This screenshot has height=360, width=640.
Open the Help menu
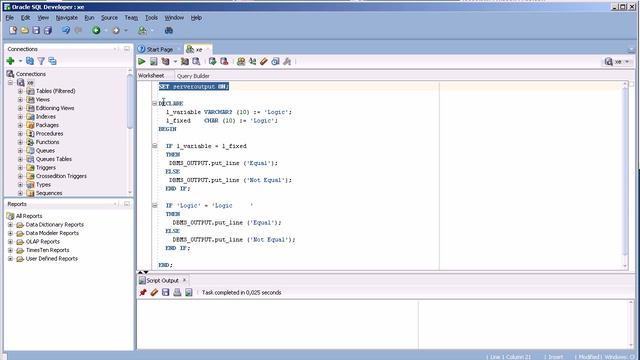pyautogui.click(x=196, y=18)
